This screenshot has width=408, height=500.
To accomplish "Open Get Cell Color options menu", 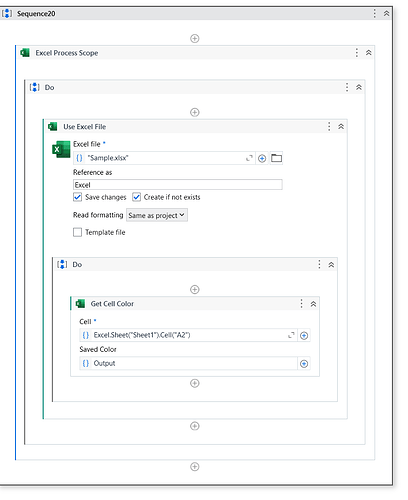I will coord(301,304).
